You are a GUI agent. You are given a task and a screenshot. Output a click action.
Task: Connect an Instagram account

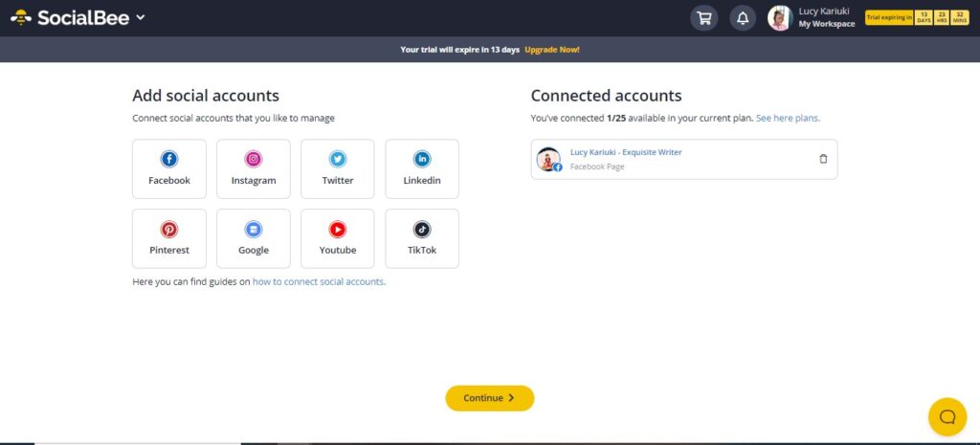[x=254, y=168]
